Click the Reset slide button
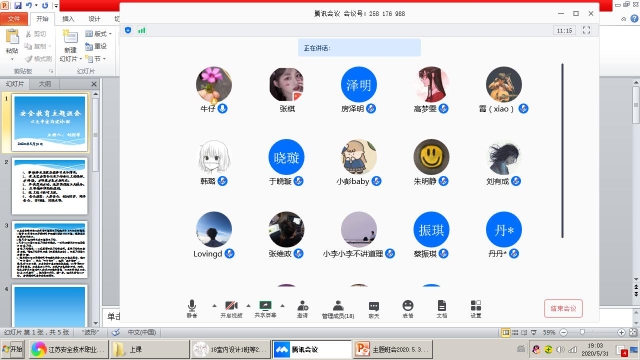The image size is (640, 360). point(96,47)
